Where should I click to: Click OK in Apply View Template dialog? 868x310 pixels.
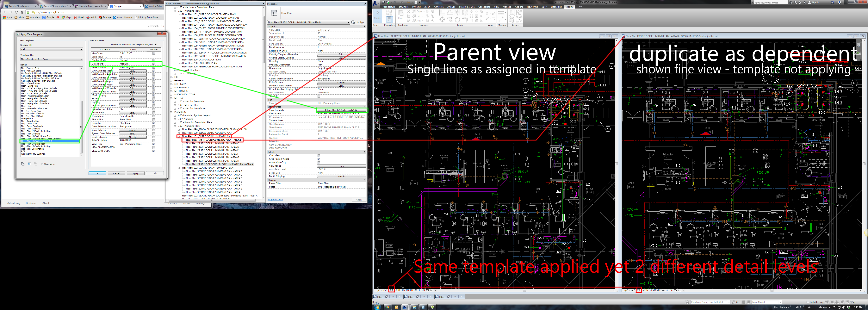pyautogui.click(x=97, y=174)
